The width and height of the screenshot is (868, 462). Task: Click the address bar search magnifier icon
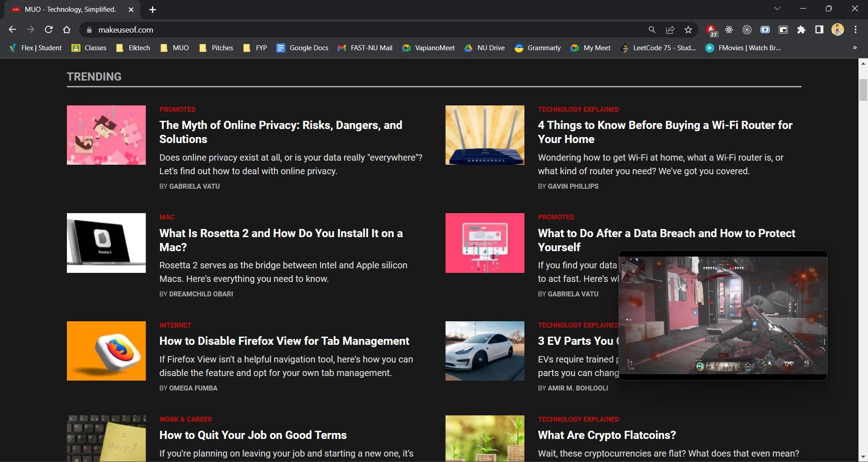pos(652,29)
